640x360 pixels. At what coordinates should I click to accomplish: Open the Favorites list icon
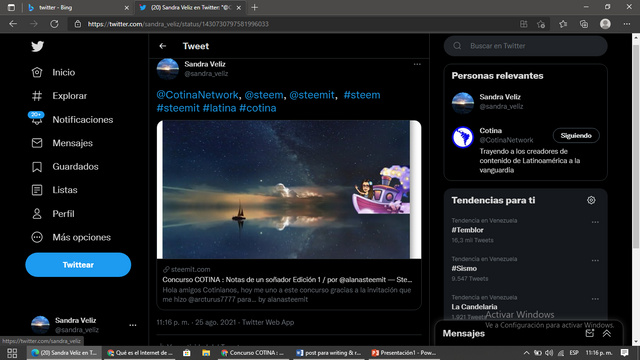(x=563, y=24)
